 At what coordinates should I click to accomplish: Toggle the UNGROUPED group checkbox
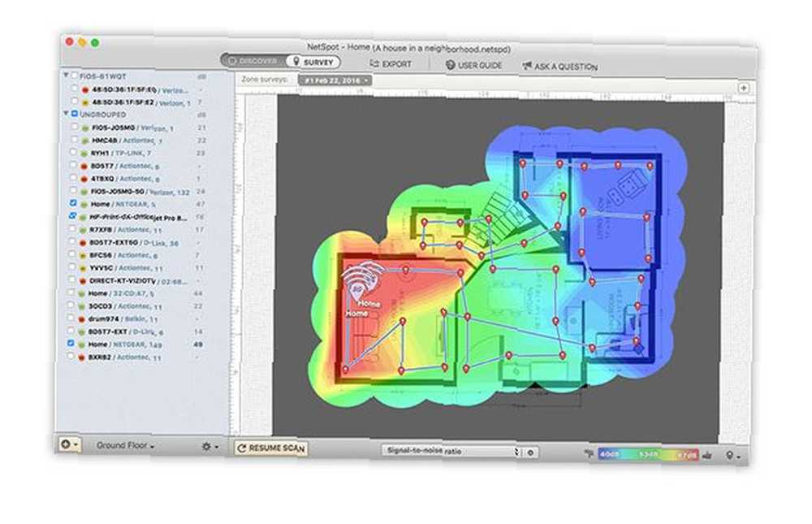point(75,114)
